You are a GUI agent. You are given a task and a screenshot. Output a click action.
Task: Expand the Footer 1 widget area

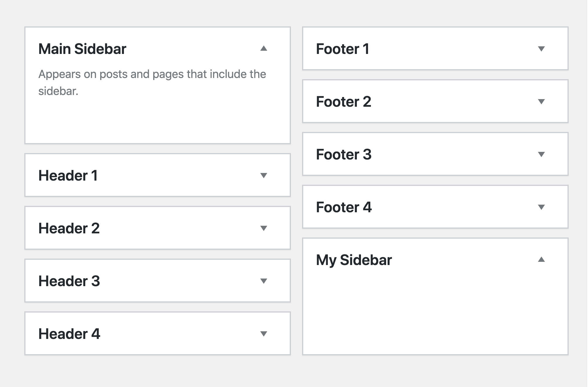[x=541, y=49]
